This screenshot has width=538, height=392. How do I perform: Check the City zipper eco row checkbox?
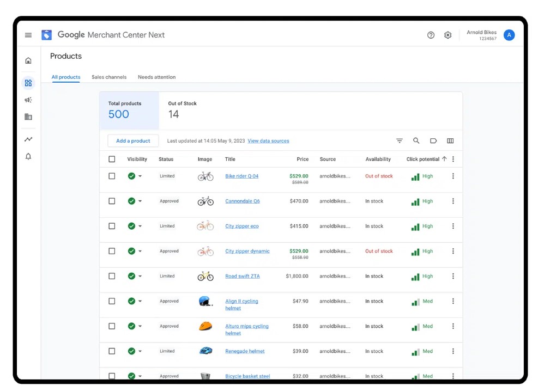pyautogui.click(x=112, y=226)
